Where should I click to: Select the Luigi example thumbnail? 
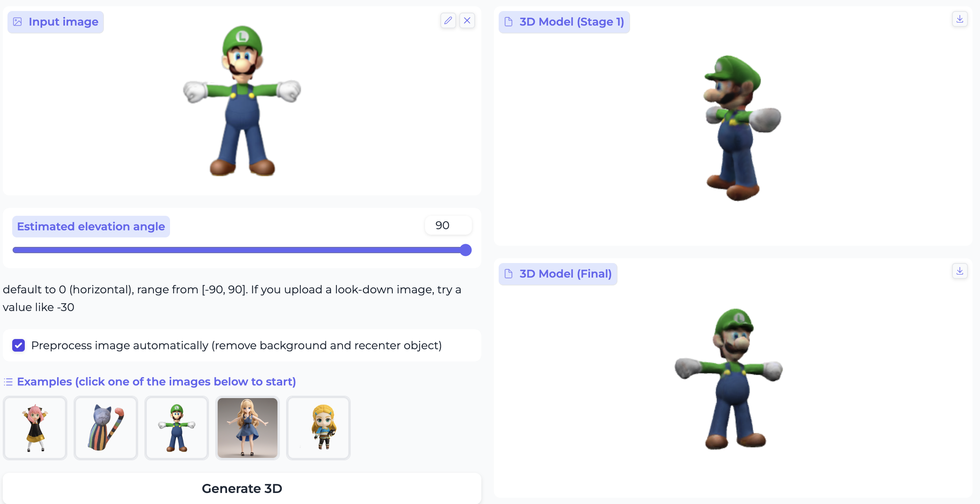(x=177, y=428)
